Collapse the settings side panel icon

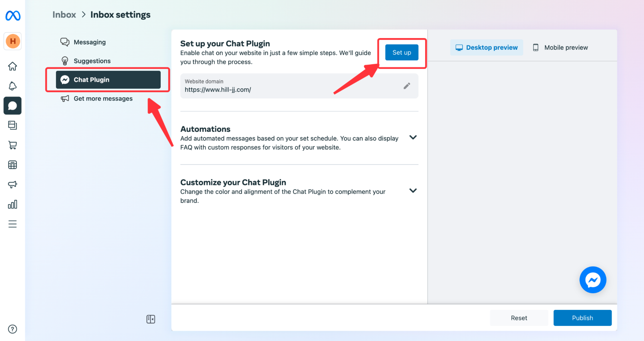coord(151,319)
